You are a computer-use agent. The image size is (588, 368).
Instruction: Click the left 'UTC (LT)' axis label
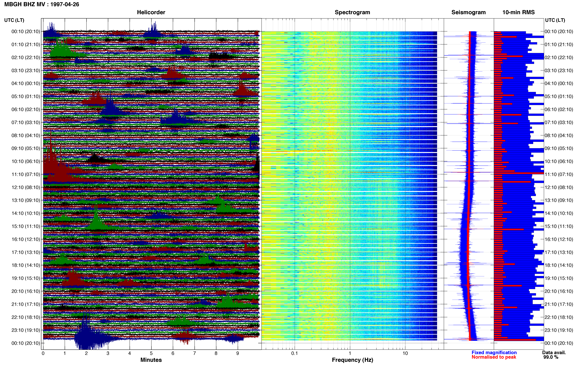coord(14,20)
